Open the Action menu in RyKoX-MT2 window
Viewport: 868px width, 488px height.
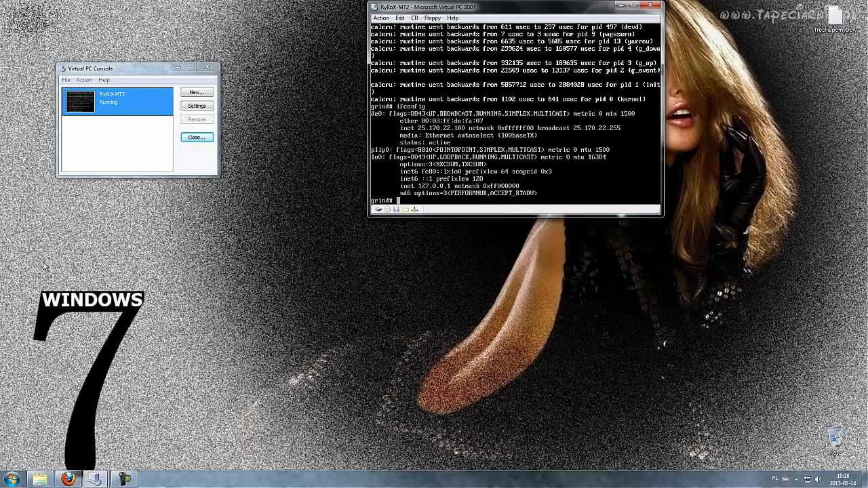click(381, 18)
